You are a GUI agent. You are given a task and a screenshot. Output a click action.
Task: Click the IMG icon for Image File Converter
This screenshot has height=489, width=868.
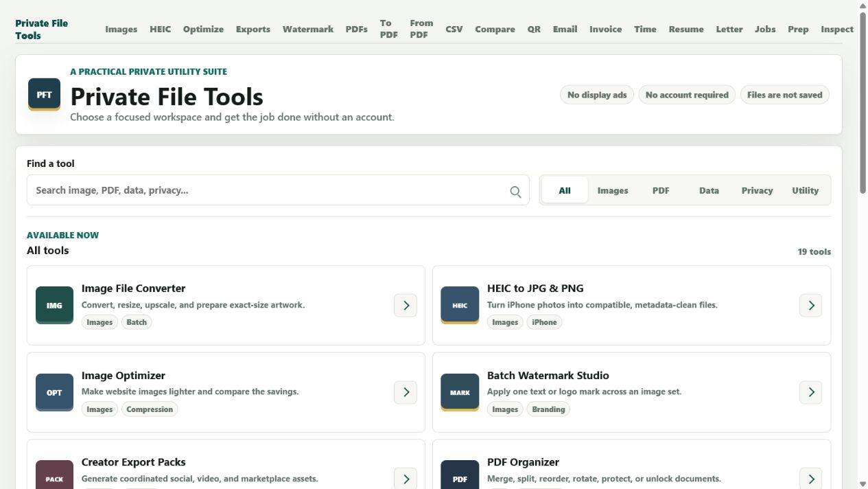54,305
